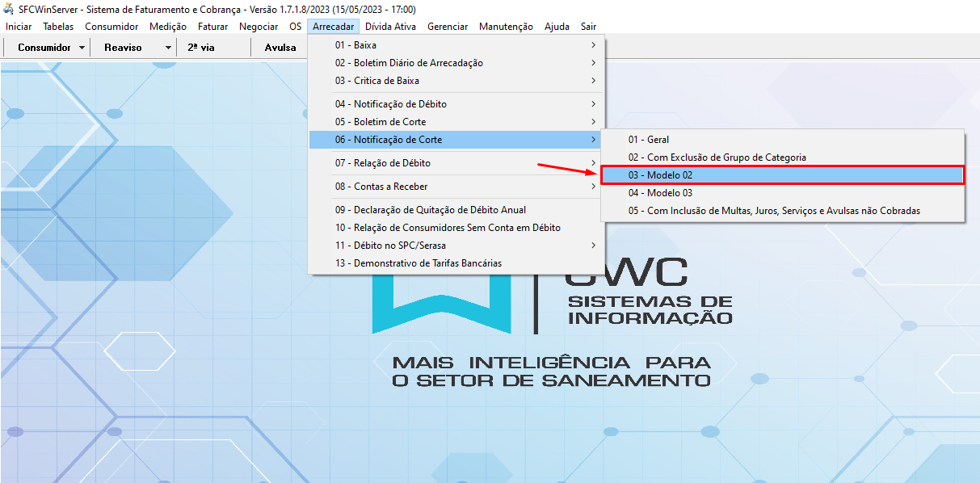Viewport: 980px width, 483px height.
Task: Click the Avulsa toolbar button
Action: click(x=280, y=48)
